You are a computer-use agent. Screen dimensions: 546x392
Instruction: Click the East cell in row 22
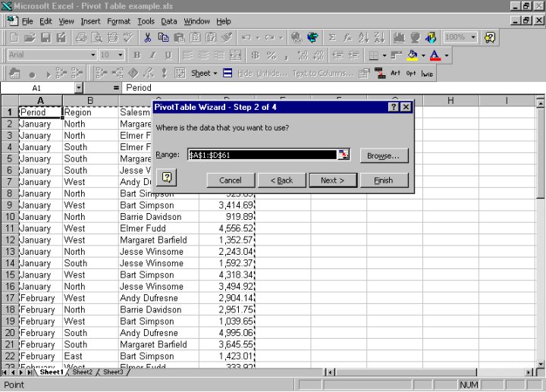pyautogui.click(x=90, y=356)
